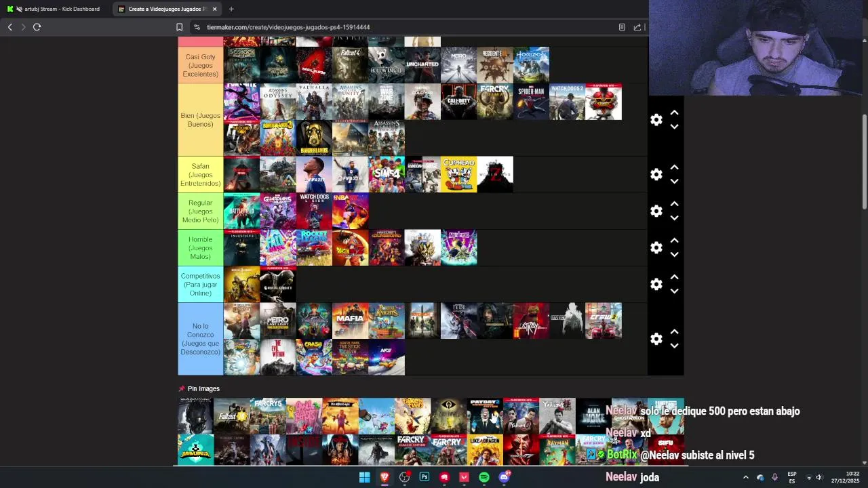Open settings gear for the Competitivos tier

(x=656, y=285)
